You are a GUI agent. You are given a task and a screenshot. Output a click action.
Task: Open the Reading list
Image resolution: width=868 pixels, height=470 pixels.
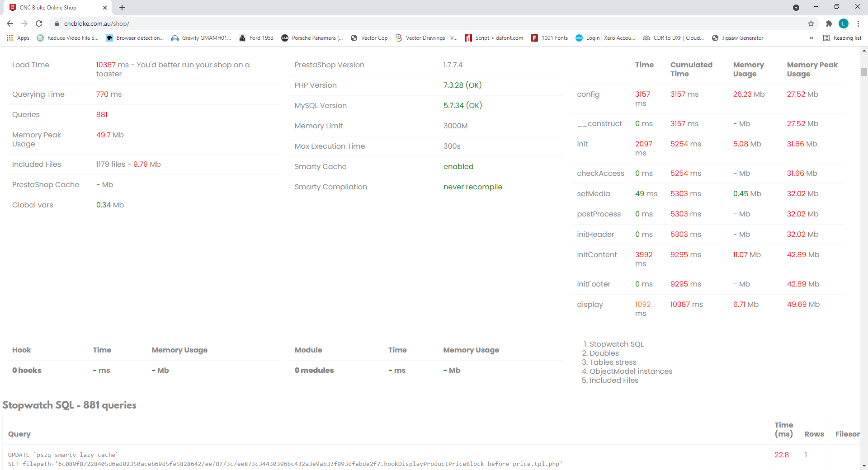tap(843, 38)
